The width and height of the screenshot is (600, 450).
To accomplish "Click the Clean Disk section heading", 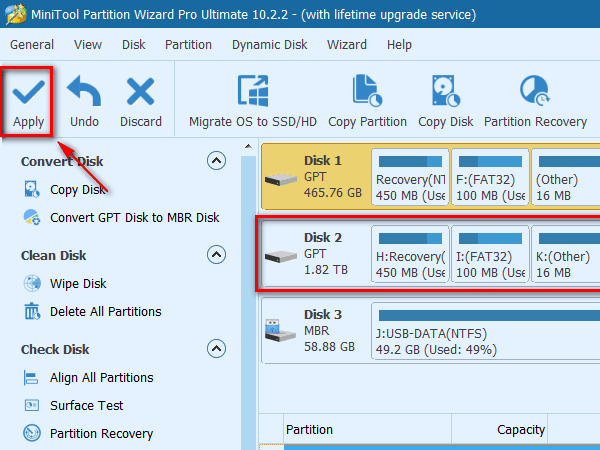I will 54,255.
